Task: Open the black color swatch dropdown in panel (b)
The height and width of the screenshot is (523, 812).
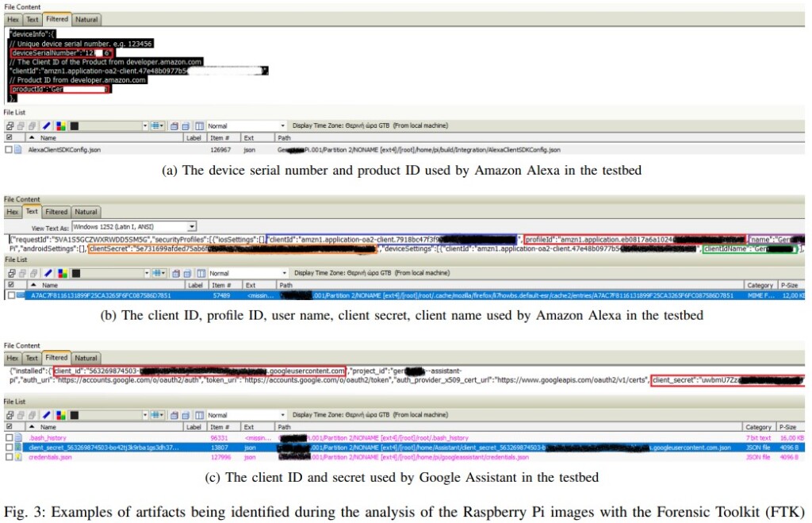Action: click(147, 273)
